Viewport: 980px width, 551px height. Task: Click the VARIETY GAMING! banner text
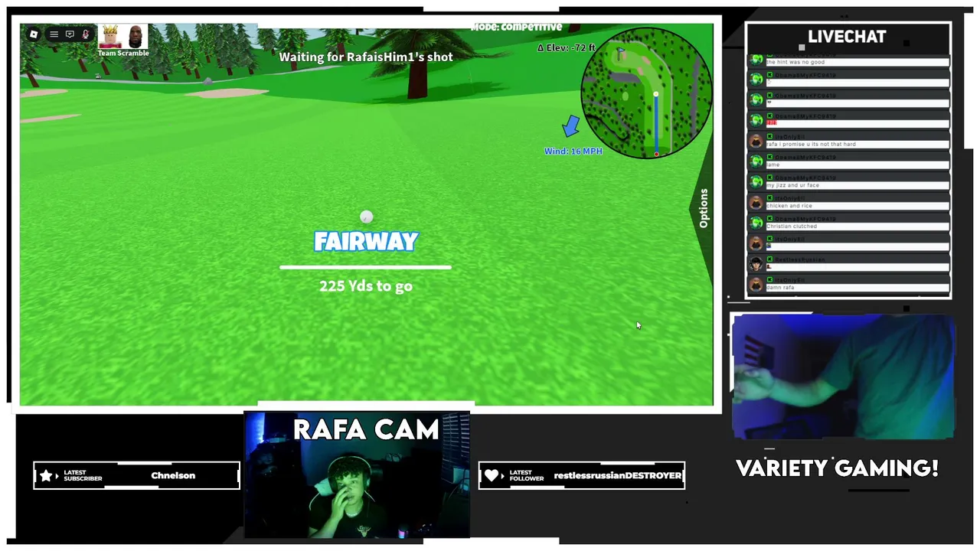837,468
